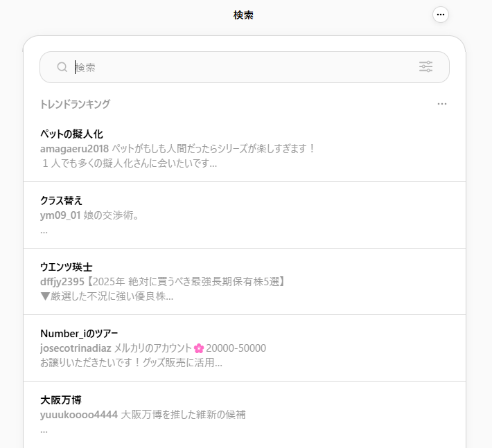492x448 pixels.
Task: Open the more options menu beside 検索 title
Action: 441,15
